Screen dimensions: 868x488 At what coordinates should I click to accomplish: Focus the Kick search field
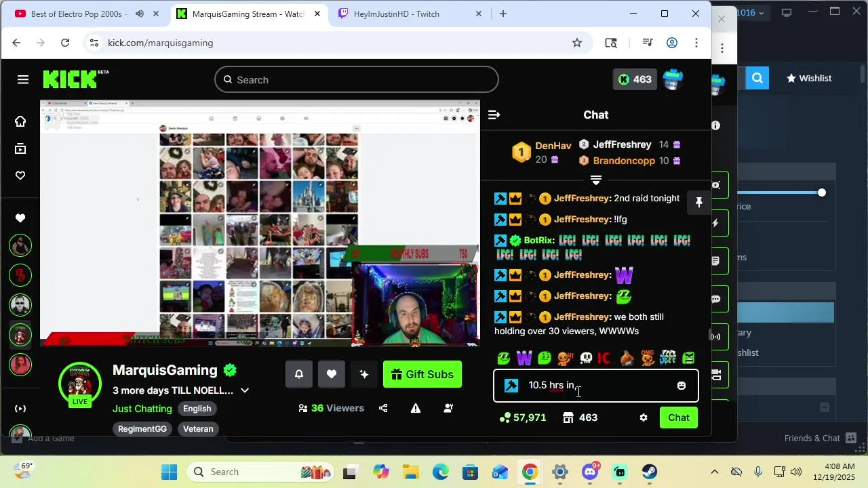coord(357,80)
